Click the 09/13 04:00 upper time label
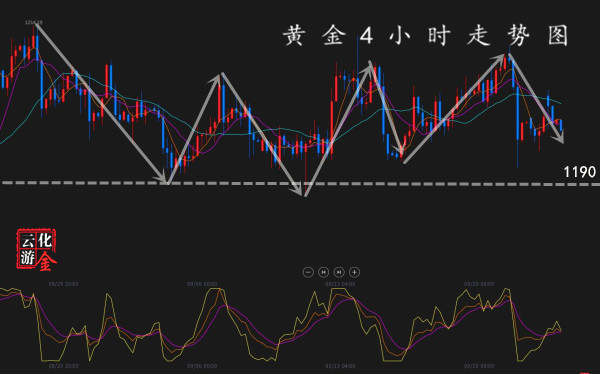The image size is (600, 374). pos(340,284)
